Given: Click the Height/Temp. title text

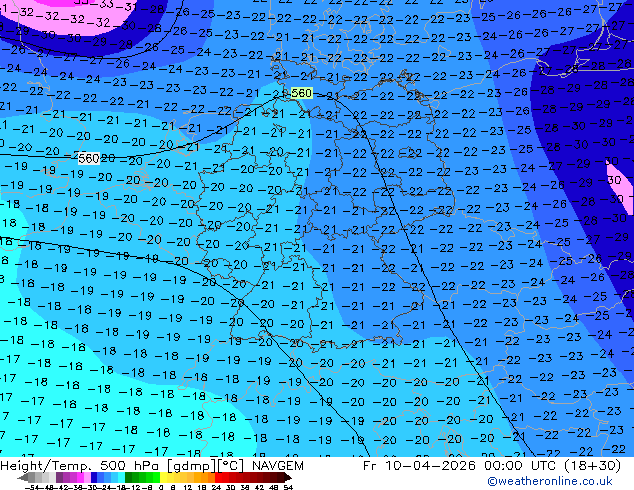Looking at the screenshot, I should click(x=46, y=466).
